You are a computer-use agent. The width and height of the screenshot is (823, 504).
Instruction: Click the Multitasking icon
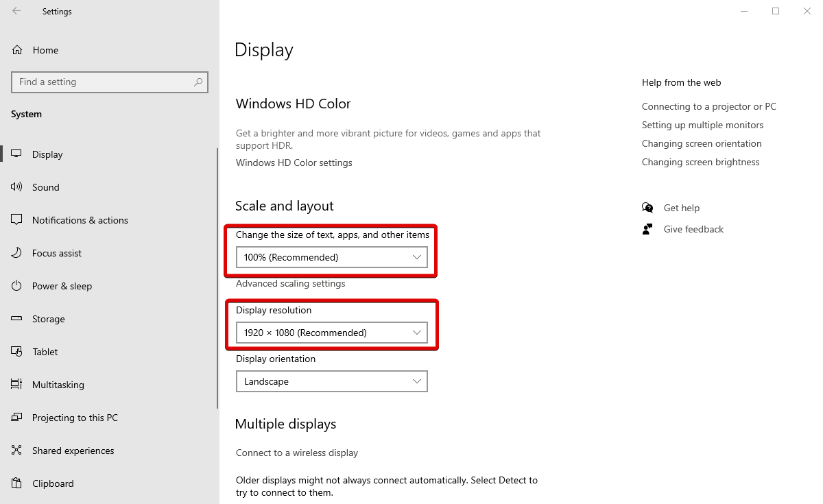[x=17, y=385]
